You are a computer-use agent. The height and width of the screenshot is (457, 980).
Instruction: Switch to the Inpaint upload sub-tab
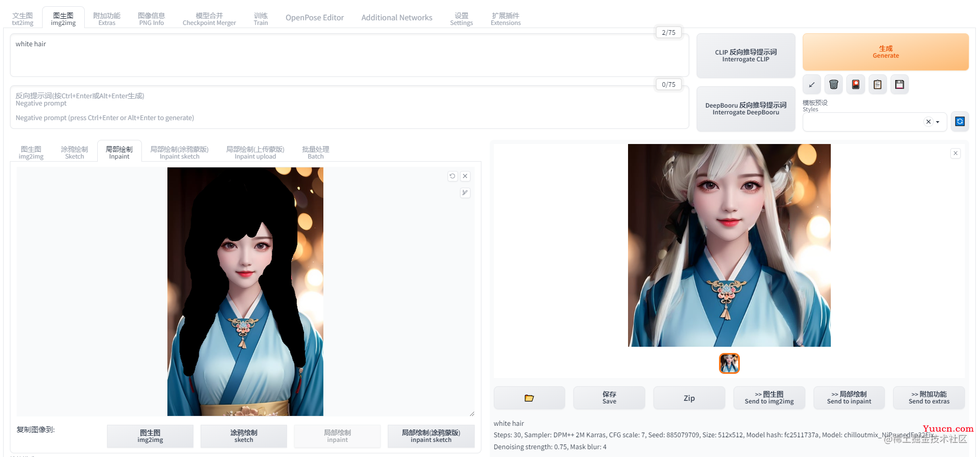click(x=255, y=152)
